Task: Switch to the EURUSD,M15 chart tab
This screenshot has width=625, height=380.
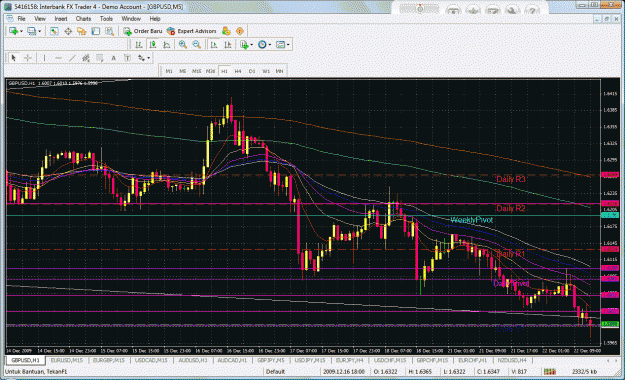Action: (67, 360)
